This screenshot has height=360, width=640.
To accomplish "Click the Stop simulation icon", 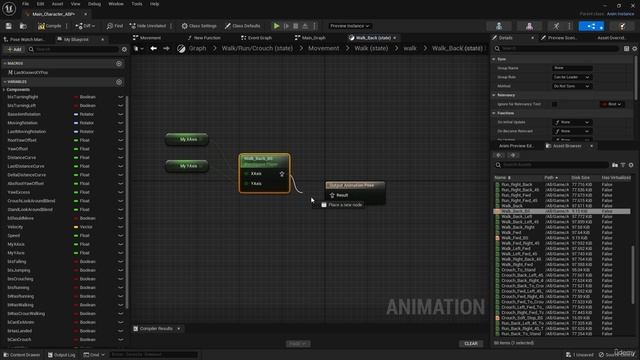I will coord(296,26).
